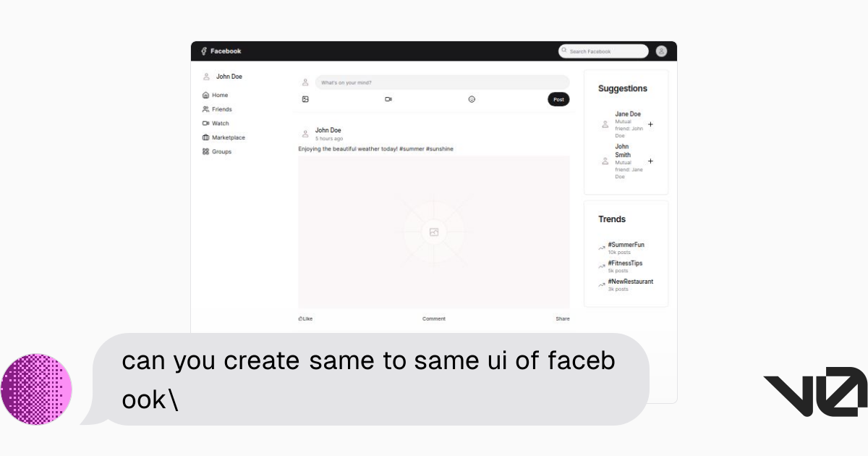Click the 5 hours ago timestamp
This screenshot has width=868, height=456.
[329, 138]
